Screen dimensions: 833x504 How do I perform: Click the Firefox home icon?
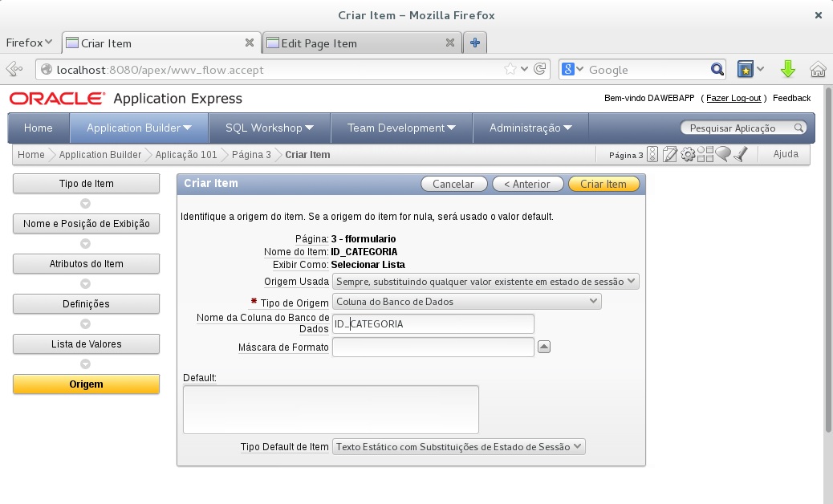pyautogui.click(x=817, y=69)
